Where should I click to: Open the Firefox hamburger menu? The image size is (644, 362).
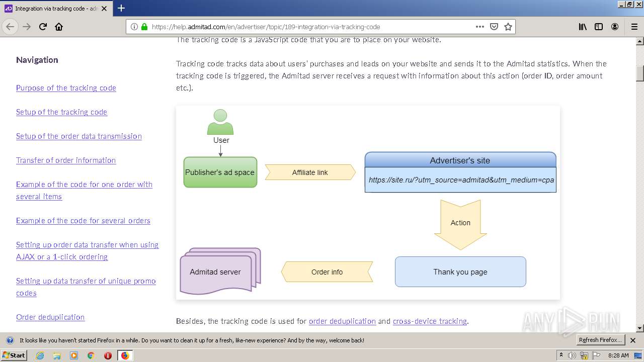633,27
